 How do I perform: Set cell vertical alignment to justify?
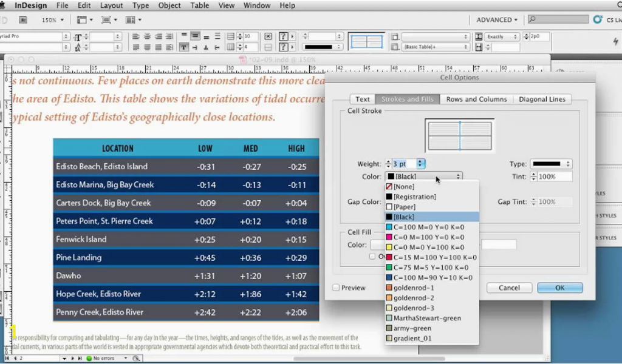217,36
